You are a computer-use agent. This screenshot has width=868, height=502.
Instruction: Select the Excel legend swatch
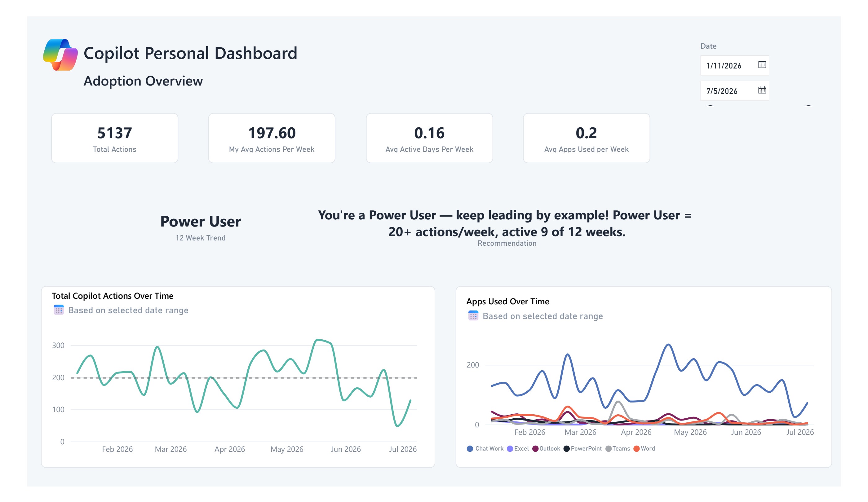(x=510, y=448)
